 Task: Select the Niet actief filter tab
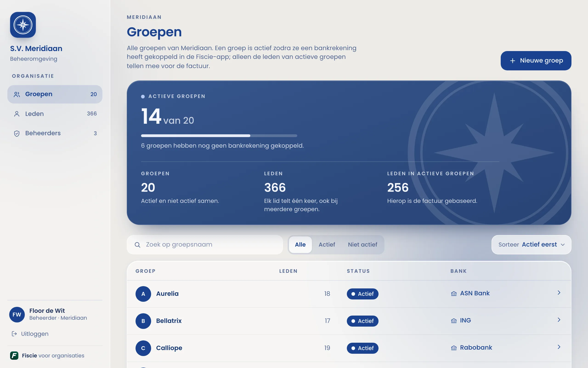click(362, 244)
